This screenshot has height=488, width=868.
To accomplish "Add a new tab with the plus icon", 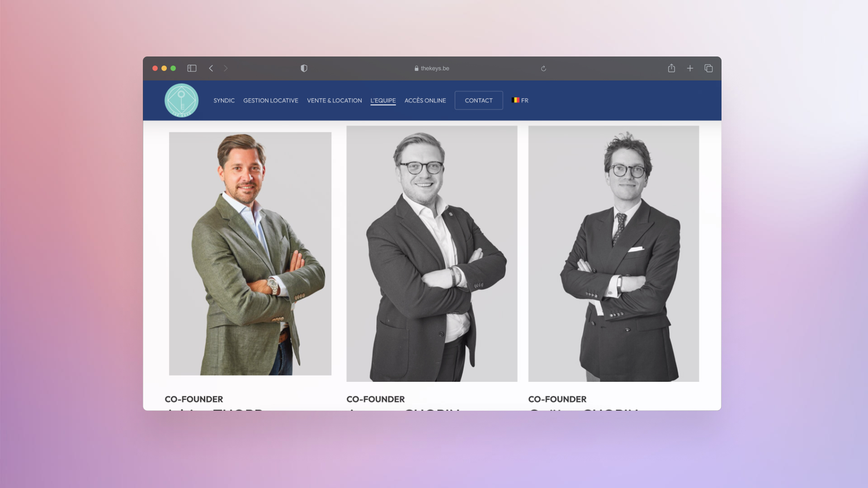I will click(x=690, y=68).
